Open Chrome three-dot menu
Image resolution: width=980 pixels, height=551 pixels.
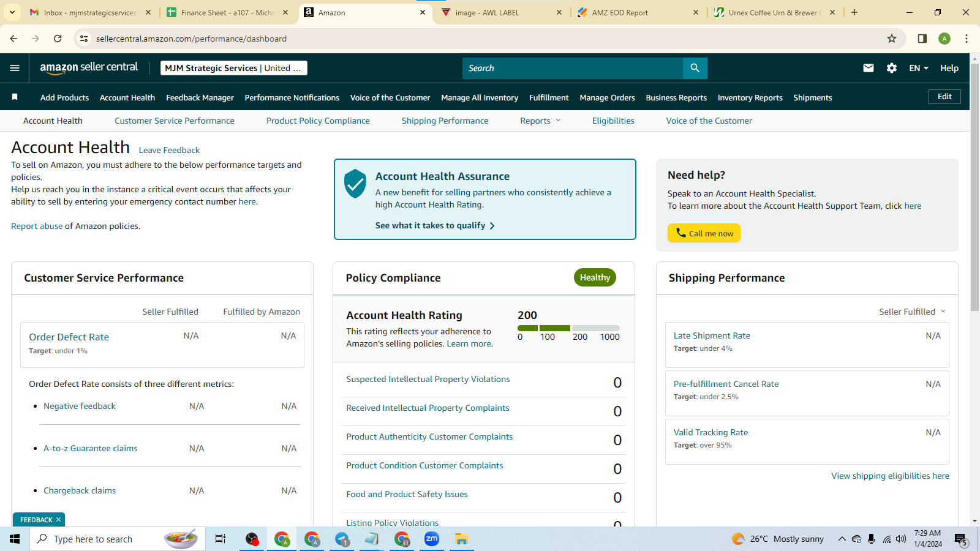coord(967,39)
